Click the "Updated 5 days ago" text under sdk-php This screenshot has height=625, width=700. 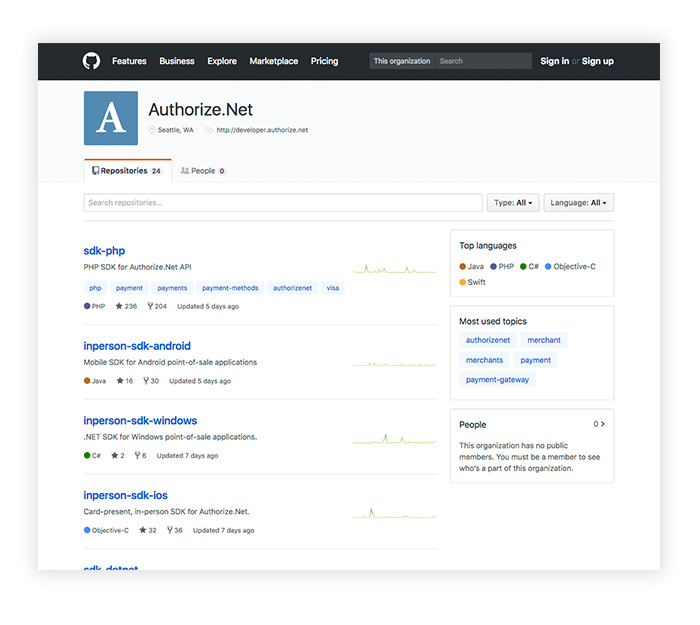[208, 306]
